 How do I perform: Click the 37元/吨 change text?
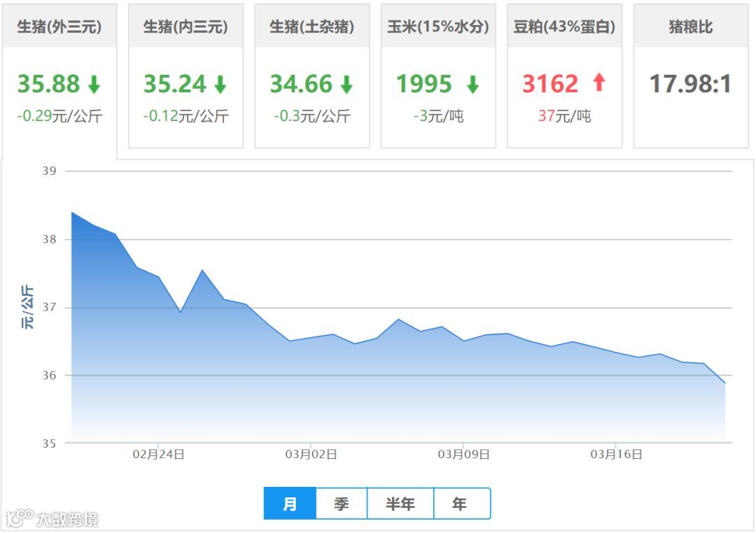[565, 116]
